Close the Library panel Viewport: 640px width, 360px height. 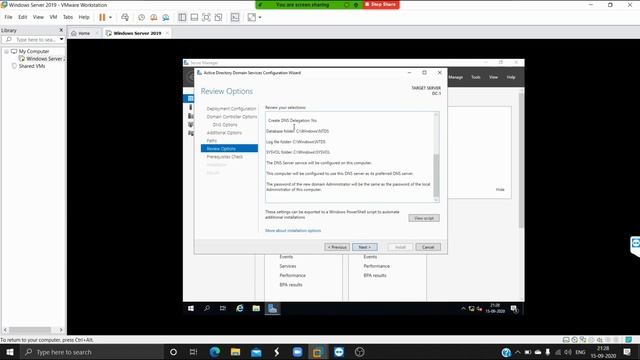(x=61, y=30)
